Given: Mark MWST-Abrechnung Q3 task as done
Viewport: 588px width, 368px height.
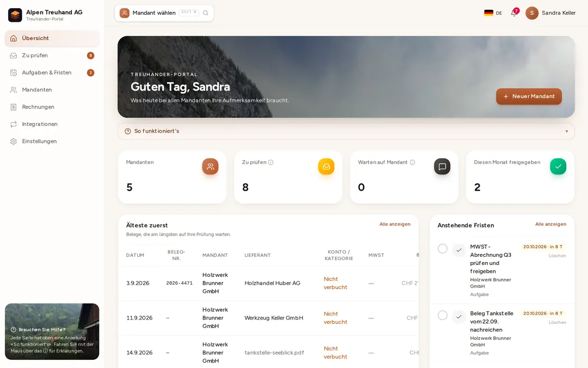Looking at the screenshot, I should [x=458, y=250].
